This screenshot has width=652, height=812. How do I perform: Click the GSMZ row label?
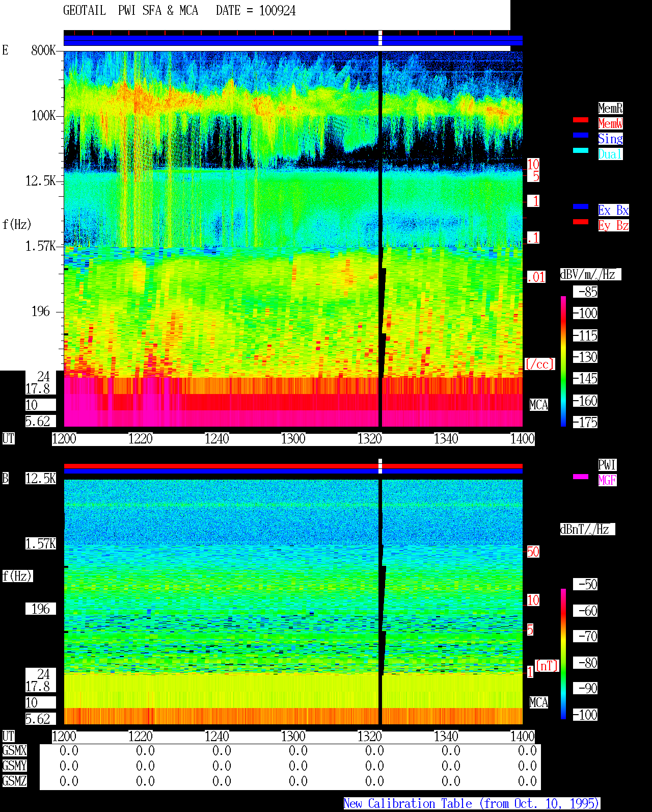point(14,781)
